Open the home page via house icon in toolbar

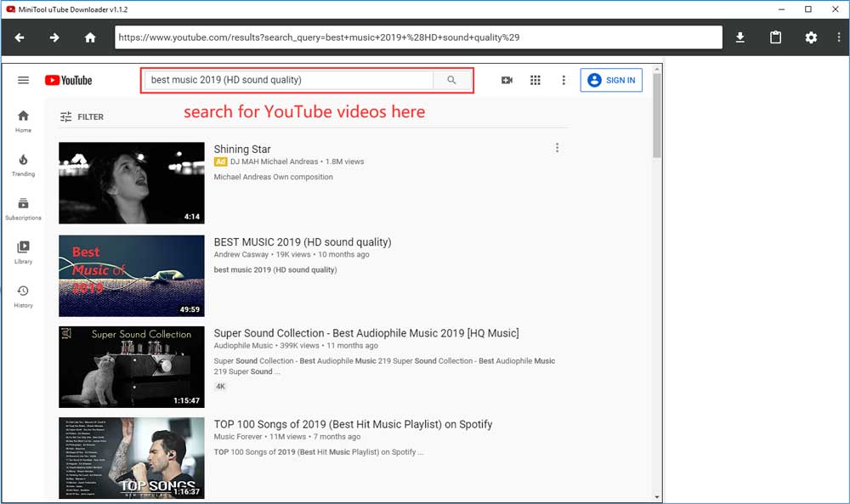click(90, 37)
